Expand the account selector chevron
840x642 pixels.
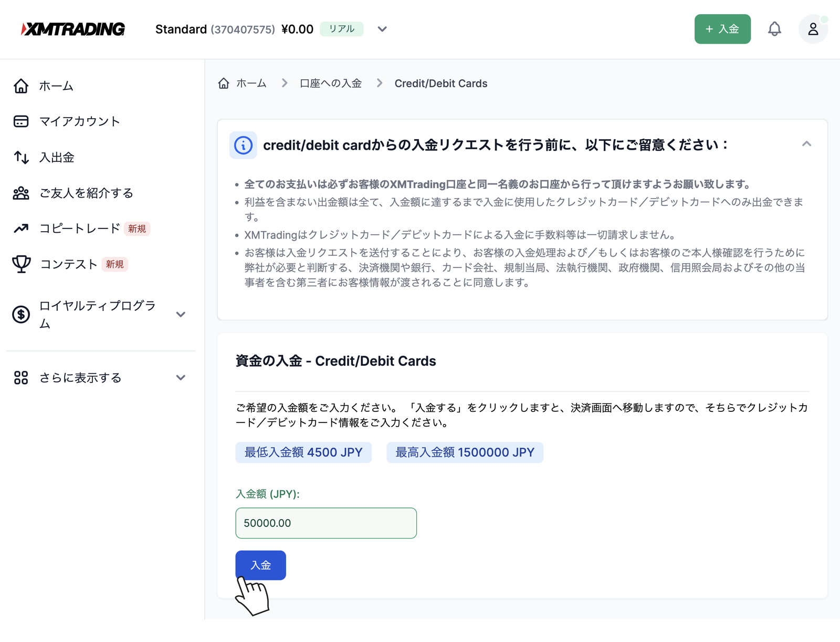tap(382, 29)
